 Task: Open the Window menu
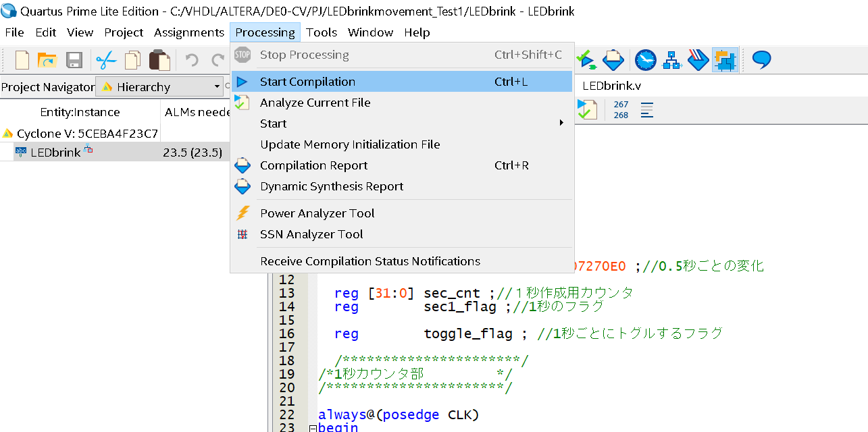[x=370, y=32]
